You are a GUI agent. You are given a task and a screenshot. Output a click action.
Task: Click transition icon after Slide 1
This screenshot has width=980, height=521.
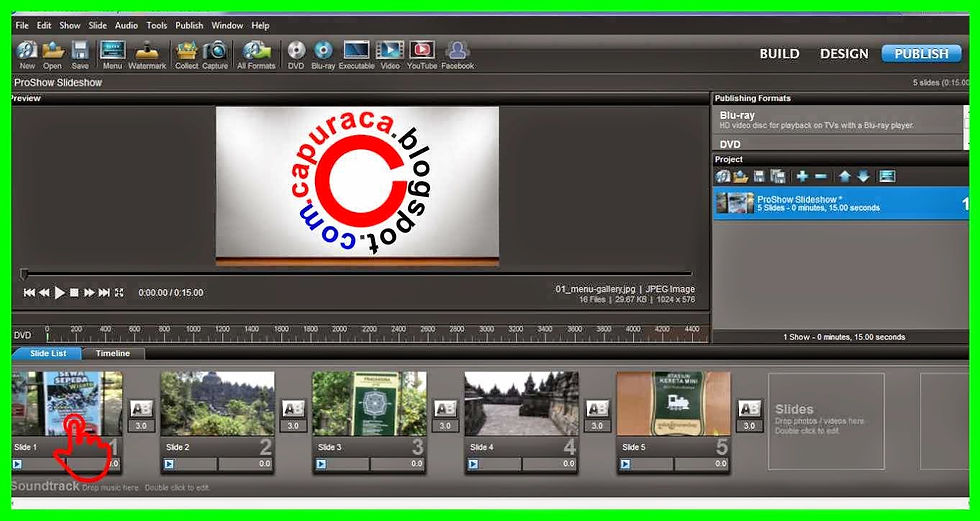pos(141,409)
